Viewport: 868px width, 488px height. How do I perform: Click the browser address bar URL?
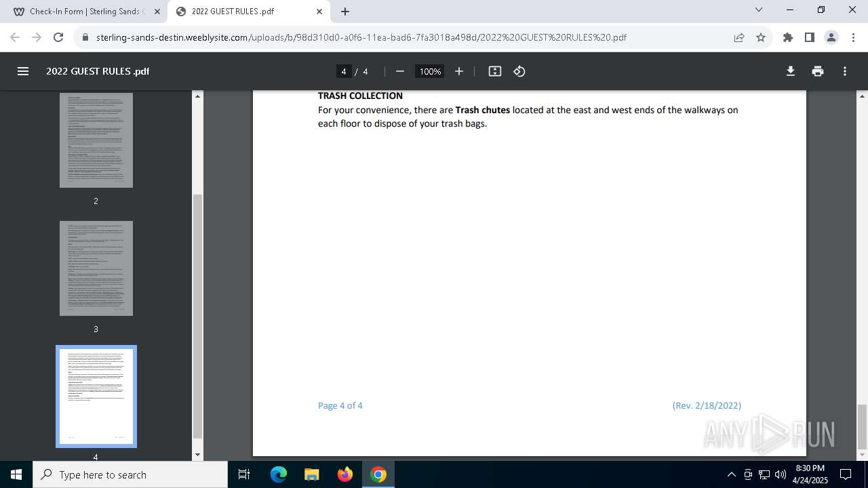click(361, 37)
